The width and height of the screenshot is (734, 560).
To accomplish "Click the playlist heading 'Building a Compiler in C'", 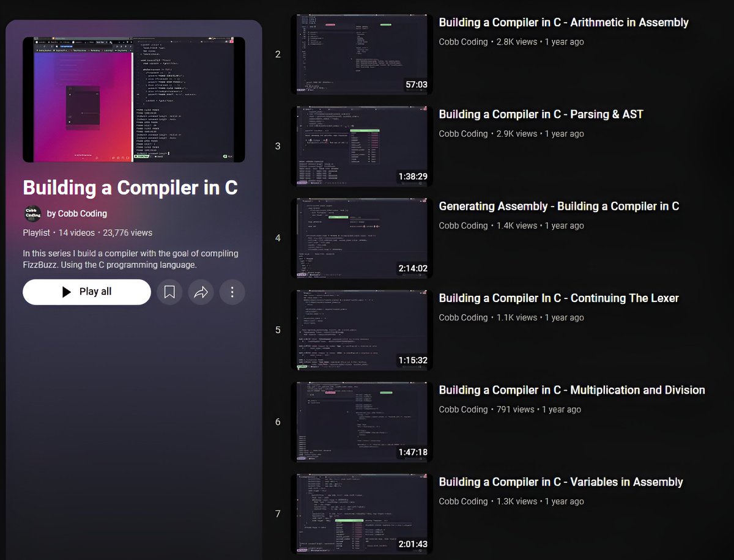I will pos(130,187).
